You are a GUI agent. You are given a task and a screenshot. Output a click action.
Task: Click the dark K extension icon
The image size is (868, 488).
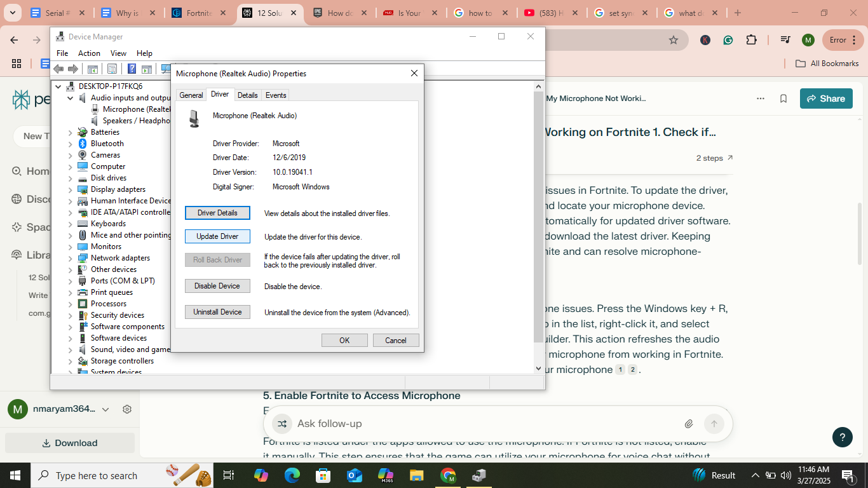coord(705,40)
